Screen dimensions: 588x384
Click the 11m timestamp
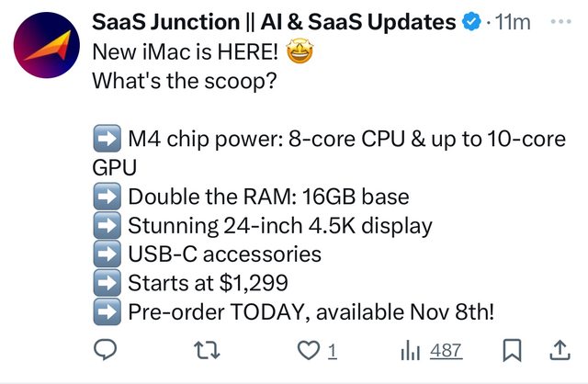coord(509,22)
